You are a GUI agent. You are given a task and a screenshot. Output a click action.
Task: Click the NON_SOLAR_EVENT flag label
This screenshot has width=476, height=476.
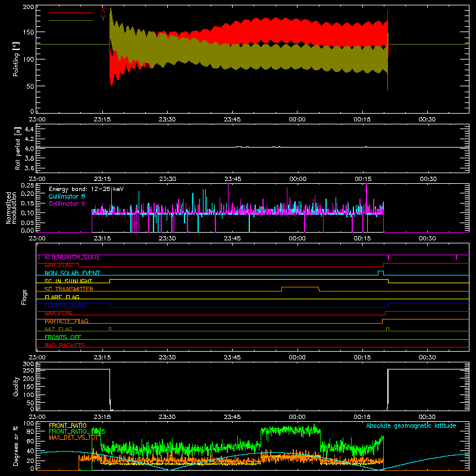point(72,273)
